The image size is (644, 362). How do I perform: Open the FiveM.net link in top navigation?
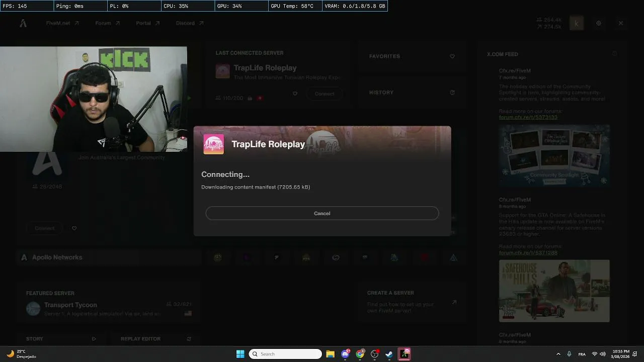click(x=62, y=23)
